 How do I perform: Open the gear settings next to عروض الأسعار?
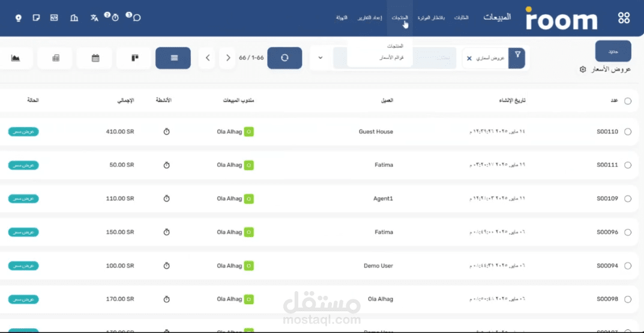(582, 70)
